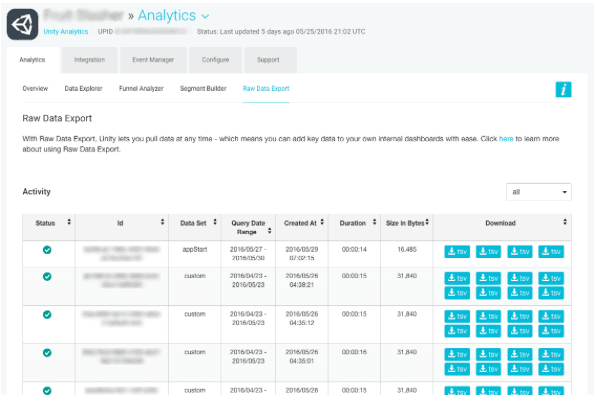This screenshot has width=597, height=410.
Task: Sort the table by Duration arrows
Action: [375, 222]
